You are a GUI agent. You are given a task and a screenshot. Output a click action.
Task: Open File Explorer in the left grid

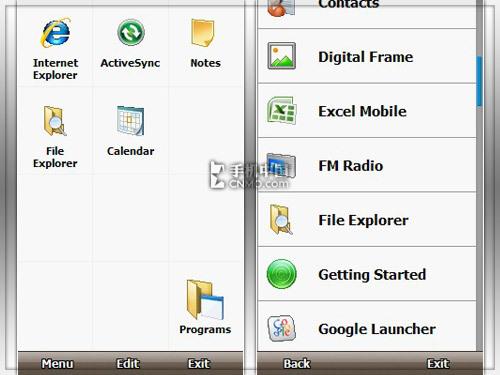[x=55, y=121]
